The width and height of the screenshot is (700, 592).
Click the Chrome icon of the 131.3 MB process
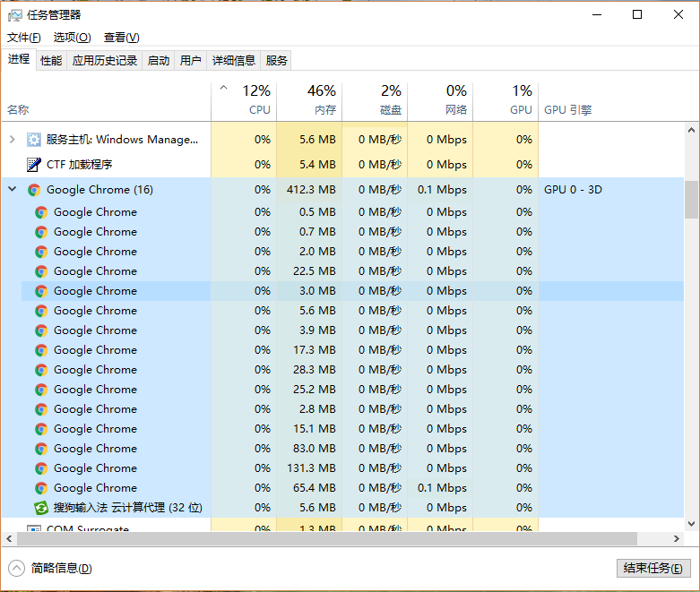point(41,468)
